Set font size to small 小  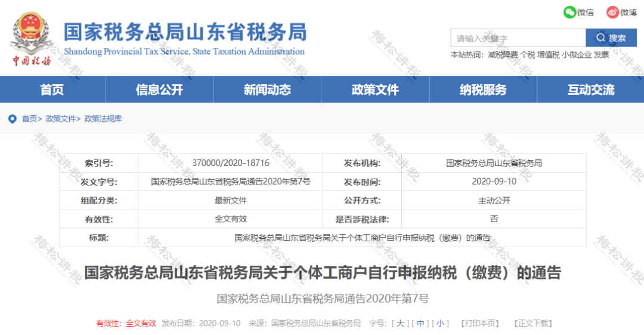[440, 323]
